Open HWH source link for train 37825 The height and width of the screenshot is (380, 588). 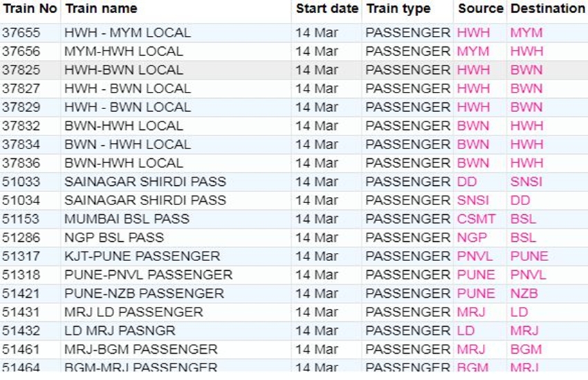tap(473, 70)
